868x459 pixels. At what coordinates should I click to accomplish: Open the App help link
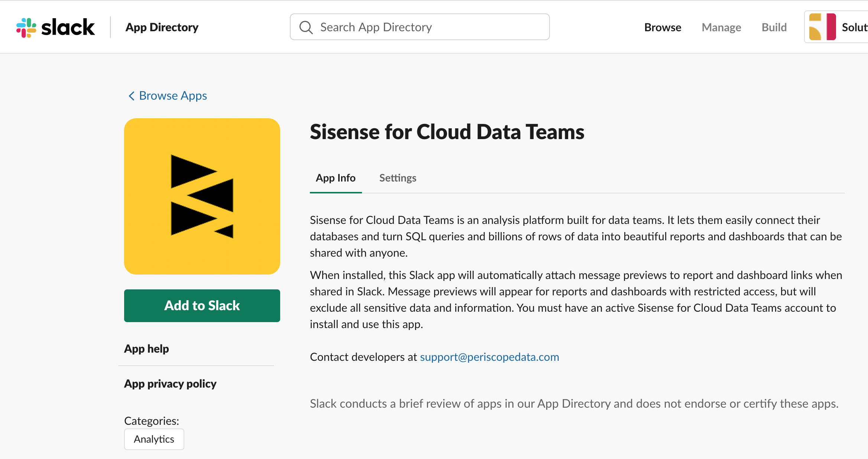(x=146, y=349)
